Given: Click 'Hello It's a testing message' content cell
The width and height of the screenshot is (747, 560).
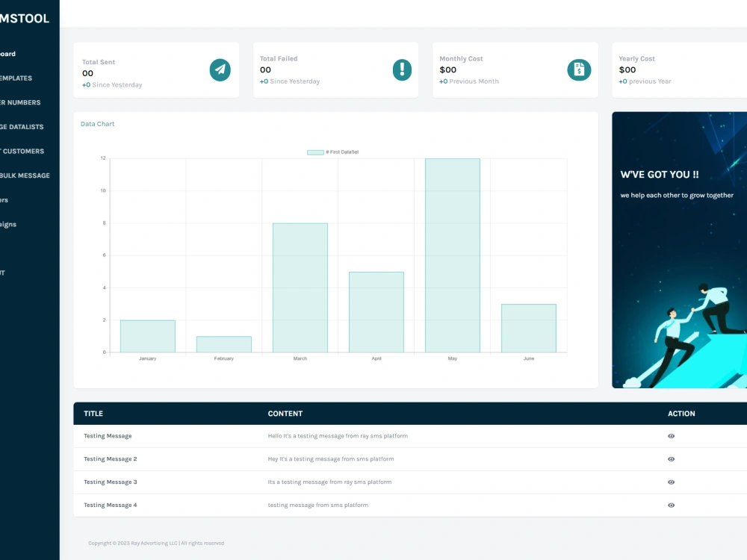Looking at the screenshot, I should coord(338,436).
